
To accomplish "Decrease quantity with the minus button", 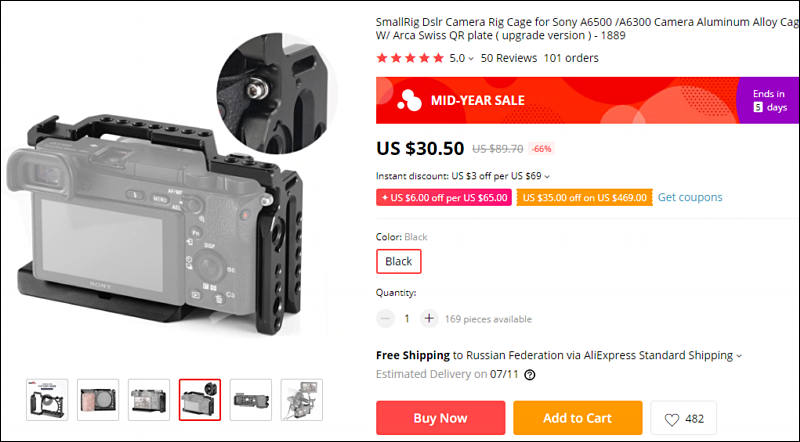I will 385,318.
